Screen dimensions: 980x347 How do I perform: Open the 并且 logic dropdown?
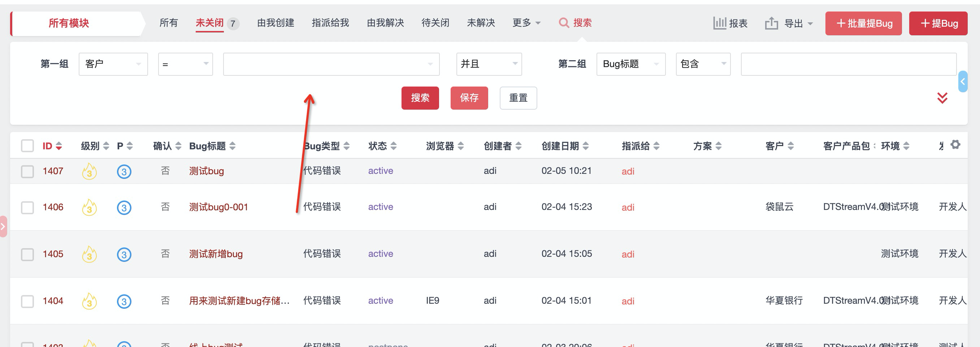489,64
